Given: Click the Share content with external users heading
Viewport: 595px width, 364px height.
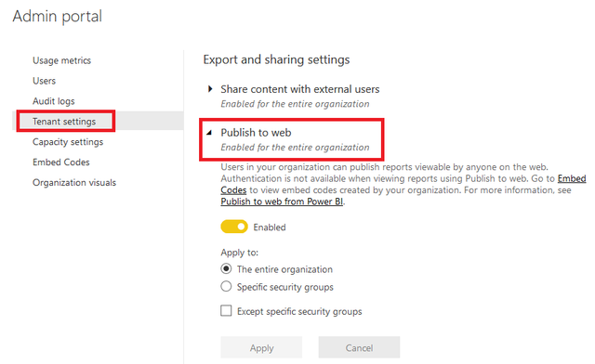Looking at the screenshot, I should [x=299, y=89].
